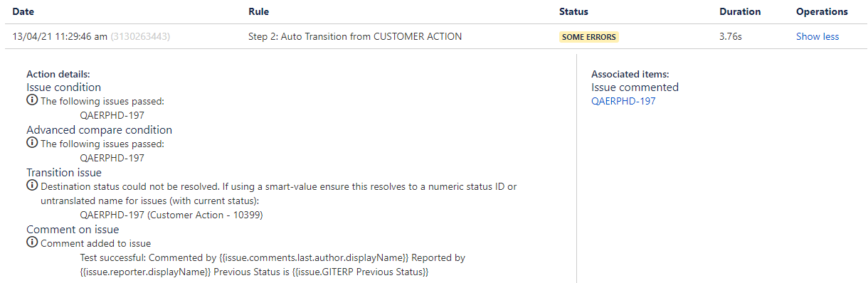Click the audit ID 3130263443

pos(140,36)
